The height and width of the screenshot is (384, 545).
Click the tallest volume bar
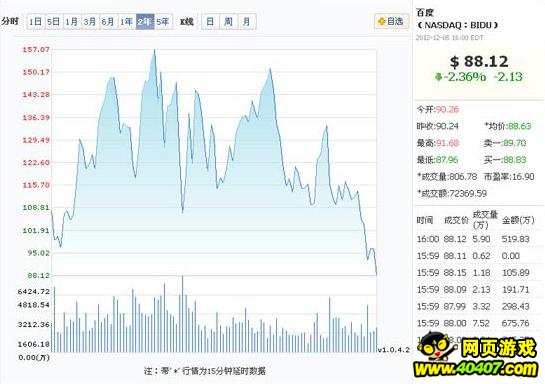(x=182, y=314)
